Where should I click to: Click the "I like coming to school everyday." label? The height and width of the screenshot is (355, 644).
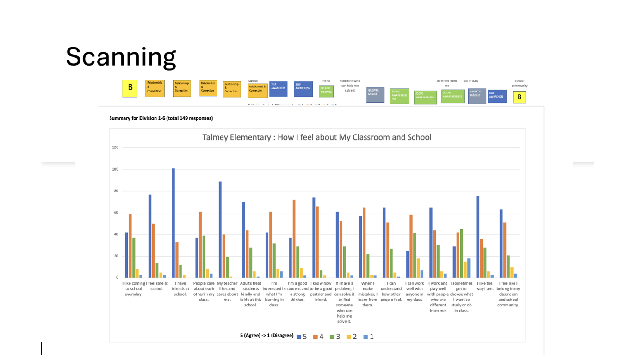(134, 288)
